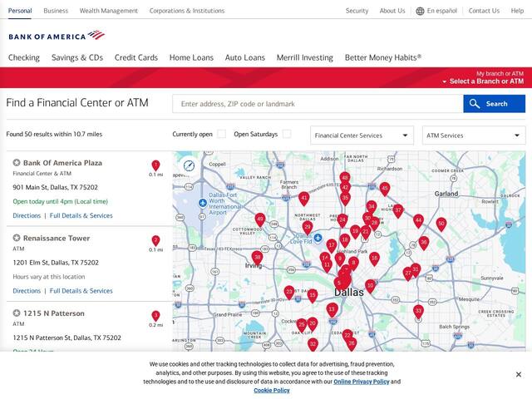The image size is (532, 399).
Task: Open the Better Money Habits menu
Action: (383, 57)
